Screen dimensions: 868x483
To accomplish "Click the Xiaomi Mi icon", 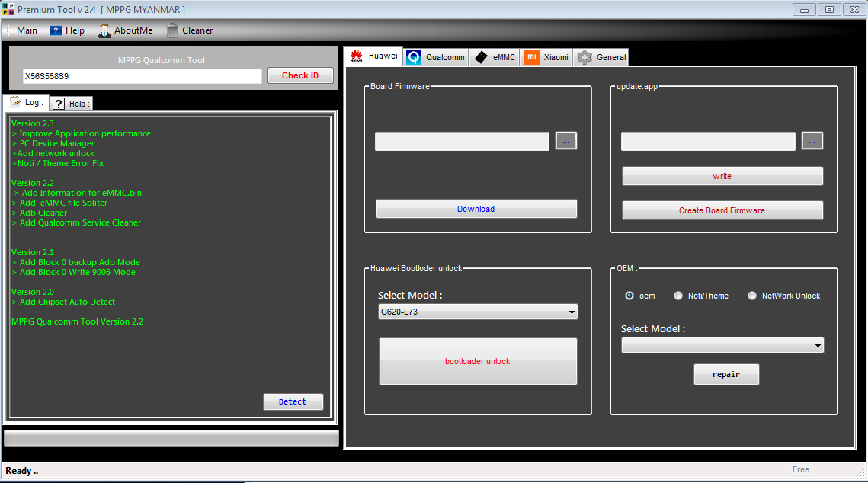I will (x=530, y=56).
